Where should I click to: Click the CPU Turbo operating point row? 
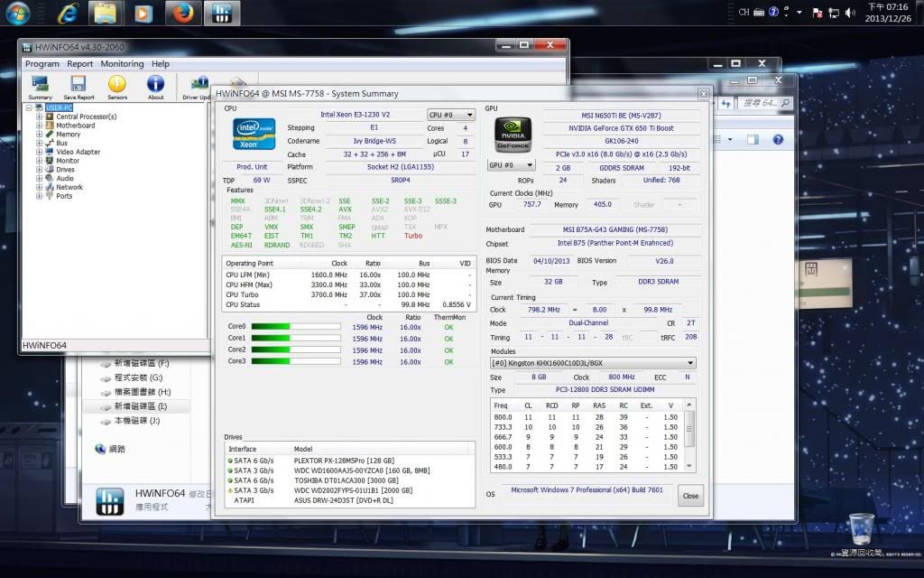[349, 295]
